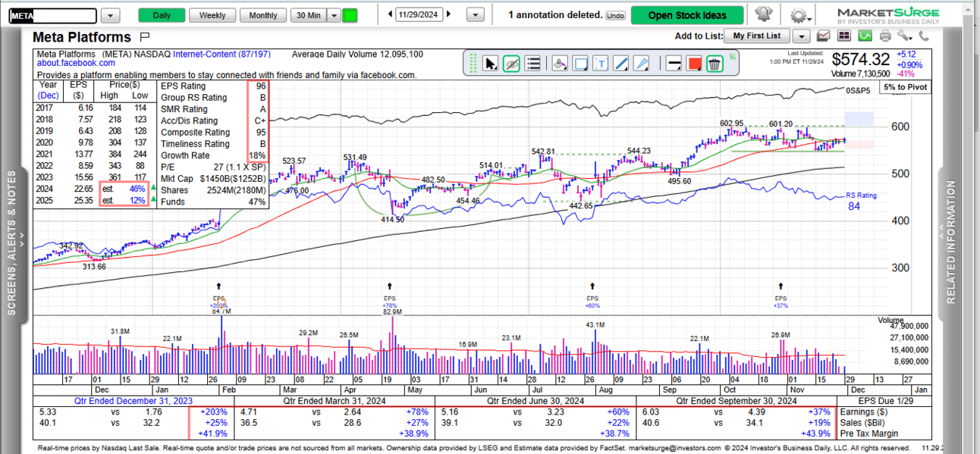Click the EPS Rating 96 row
The image size is (980, 454).
(x=213, y=86)
